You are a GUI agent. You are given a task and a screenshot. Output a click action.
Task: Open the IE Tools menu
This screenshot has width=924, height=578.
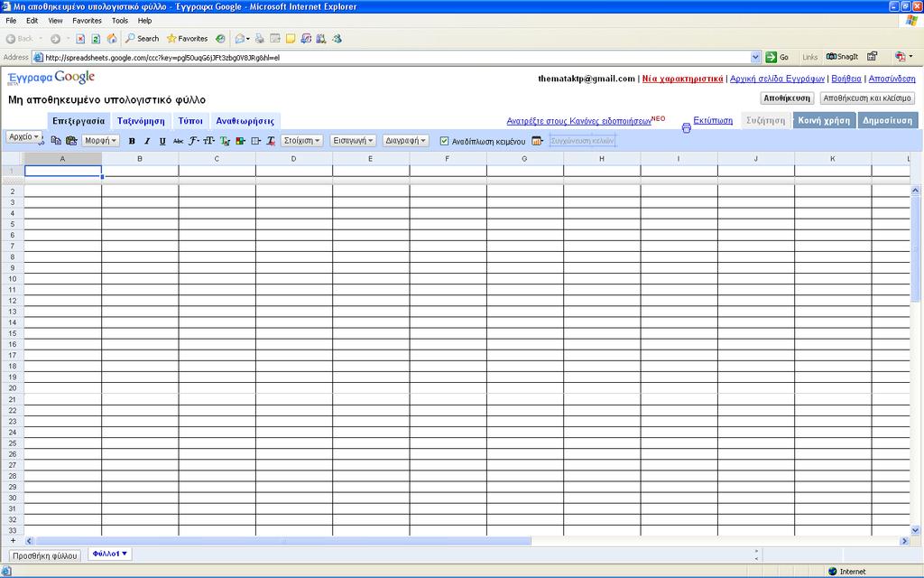coord(120,21)
